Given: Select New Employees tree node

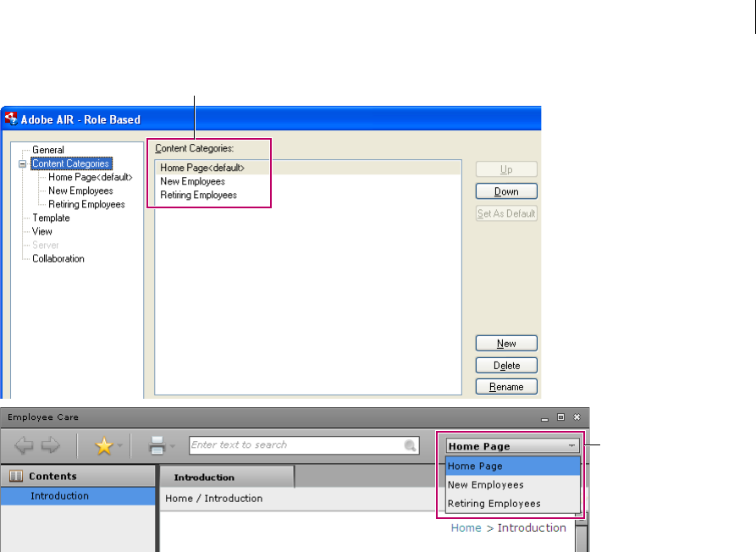Looking at the screenshot, I should point(80,190).
